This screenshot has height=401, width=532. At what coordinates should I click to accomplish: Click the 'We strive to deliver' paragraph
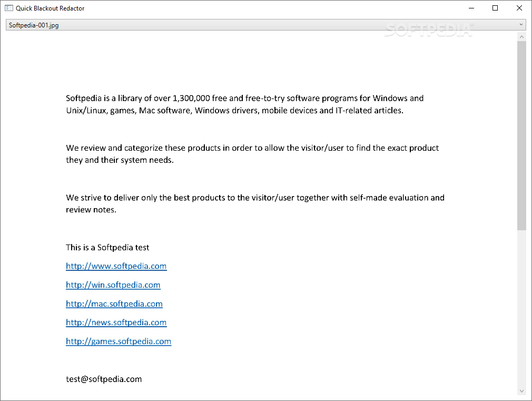255,203
